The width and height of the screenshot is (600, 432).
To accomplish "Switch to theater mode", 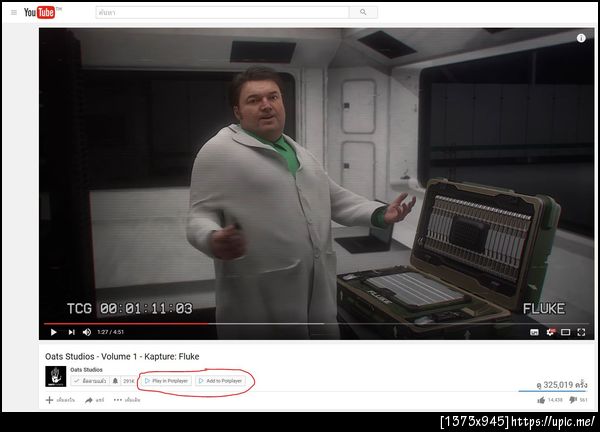I will coord(566,332).
